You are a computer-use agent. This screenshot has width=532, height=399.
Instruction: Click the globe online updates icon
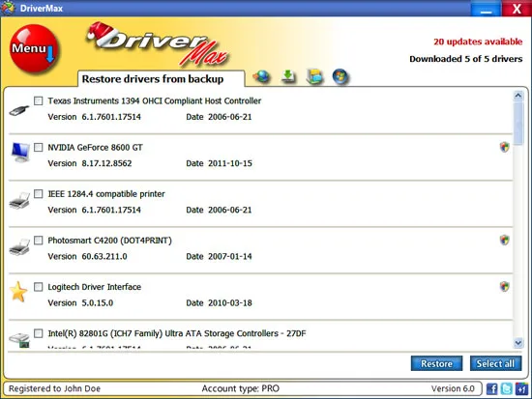[x=262, y=76]
